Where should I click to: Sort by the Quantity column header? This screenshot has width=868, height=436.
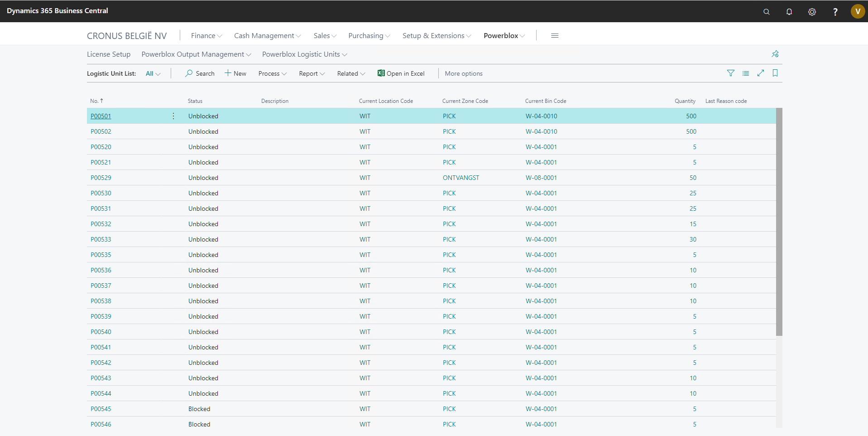pyautogui.click(x=685, y=101)
